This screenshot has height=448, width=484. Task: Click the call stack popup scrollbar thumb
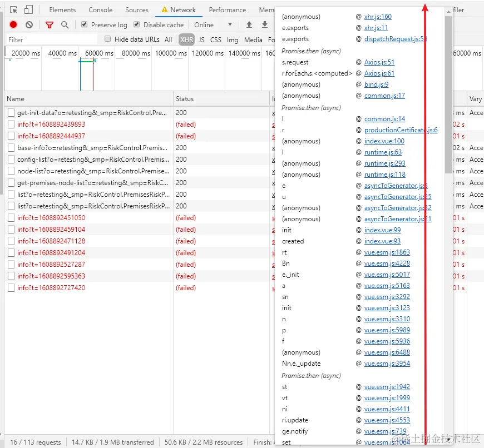449,94
